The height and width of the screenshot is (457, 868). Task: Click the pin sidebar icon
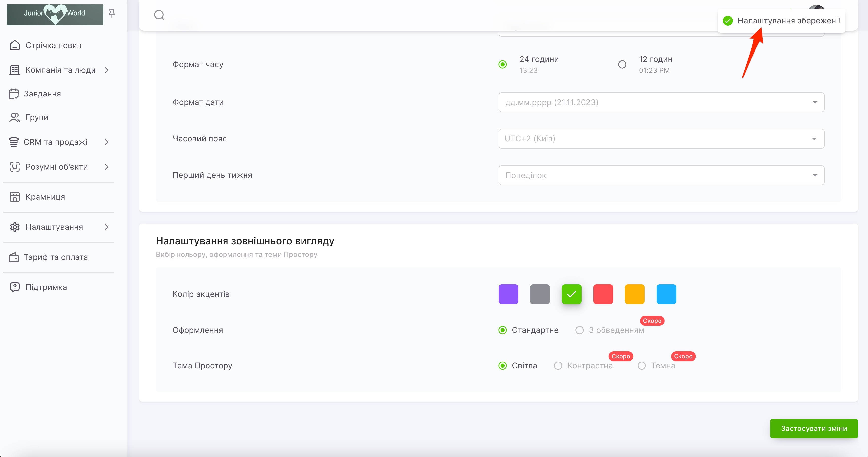(112, 13)
